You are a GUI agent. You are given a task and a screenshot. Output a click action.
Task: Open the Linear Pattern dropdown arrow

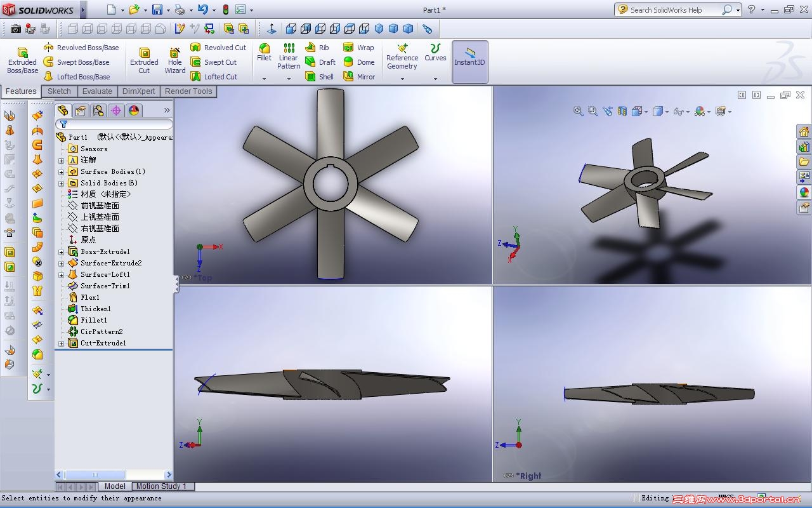tap(289, 79)
